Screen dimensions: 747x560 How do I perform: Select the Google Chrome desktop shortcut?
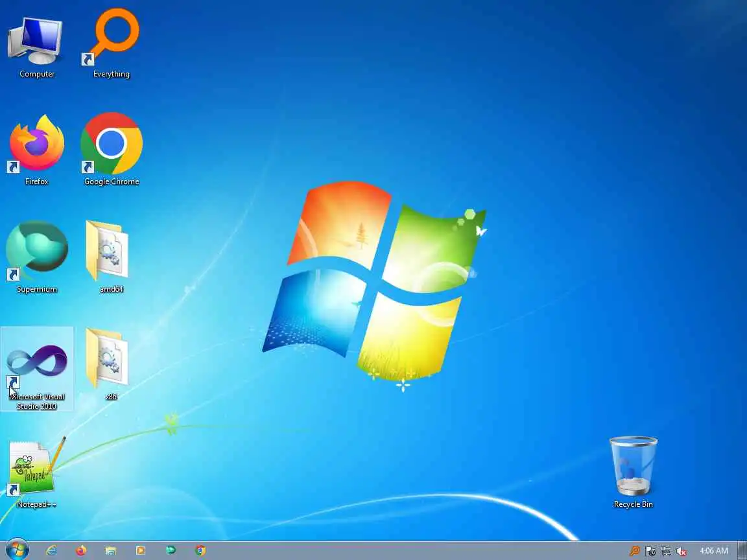click(x=112, y=149)
